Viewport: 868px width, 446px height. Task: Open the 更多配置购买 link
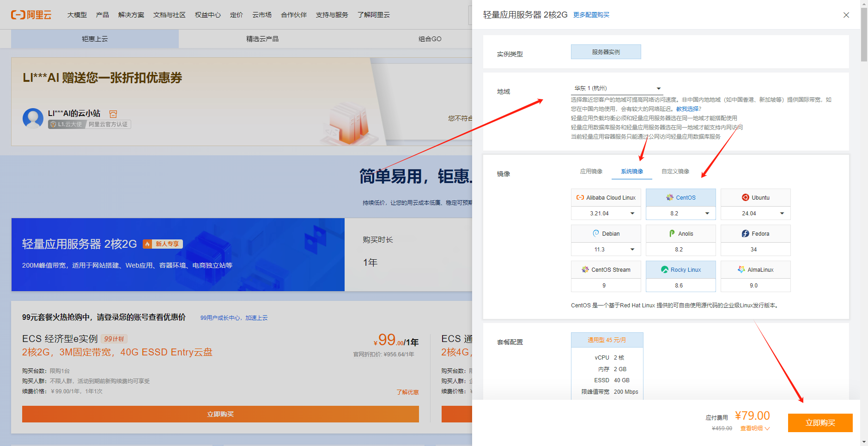[x=591, y=15]
